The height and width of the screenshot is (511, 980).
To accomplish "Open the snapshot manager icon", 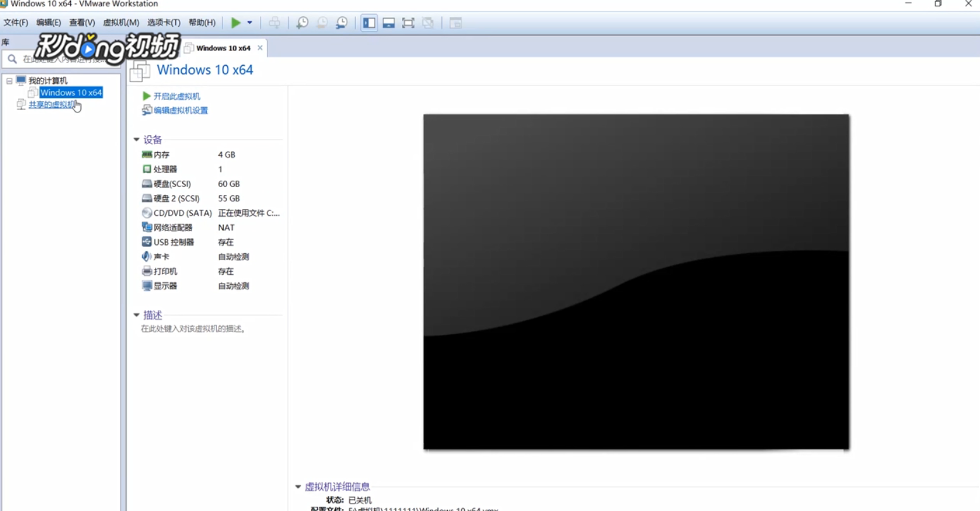I will (x=341, y=23).
